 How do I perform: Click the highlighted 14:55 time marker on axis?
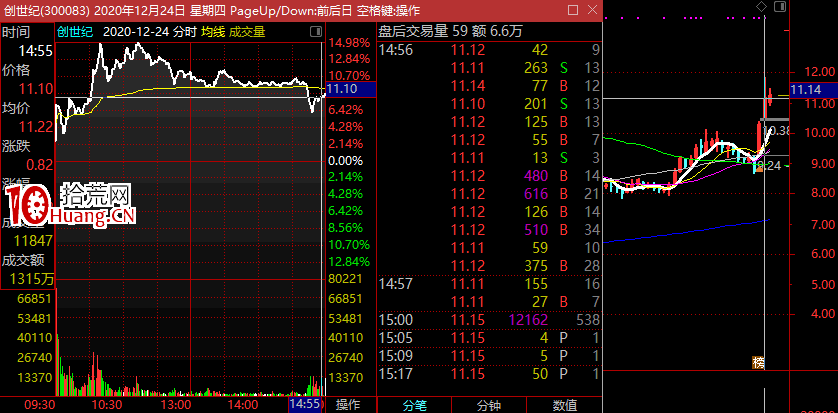coord(306,405)
